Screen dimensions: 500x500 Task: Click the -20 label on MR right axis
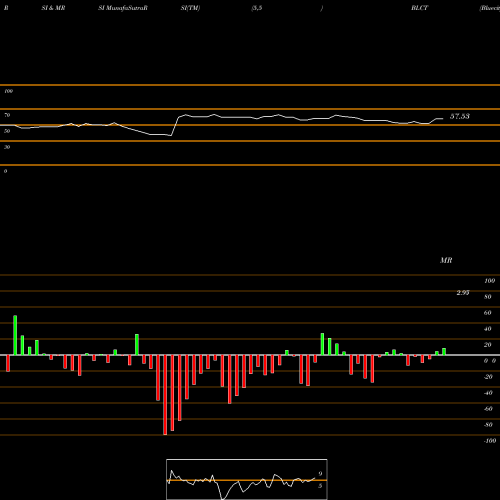coord(488,377)
